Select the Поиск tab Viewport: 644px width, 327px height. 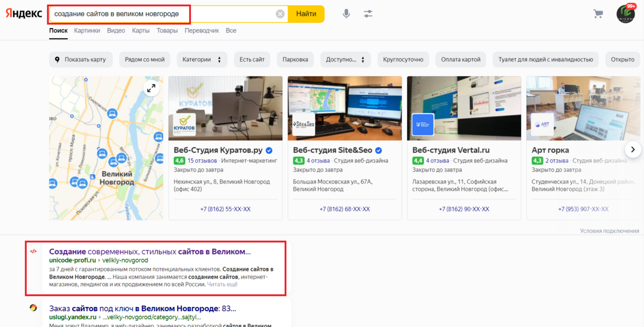[x=59, y=31]
